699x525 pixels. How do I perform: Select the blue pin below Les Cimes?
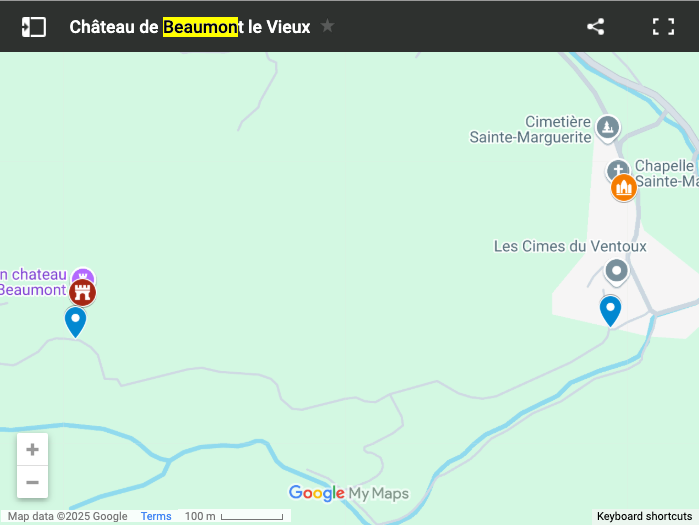610,311
